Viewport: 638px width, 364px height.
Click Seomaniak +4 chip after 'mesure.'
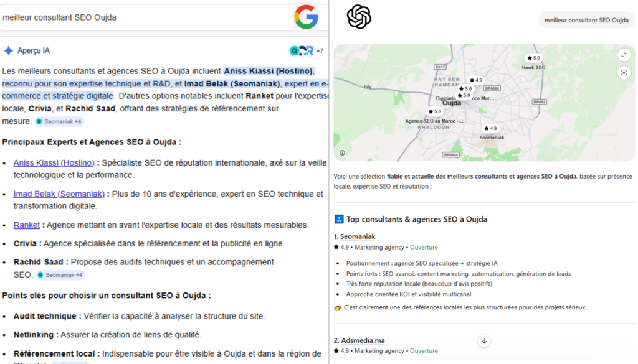[x=59, y=121]
